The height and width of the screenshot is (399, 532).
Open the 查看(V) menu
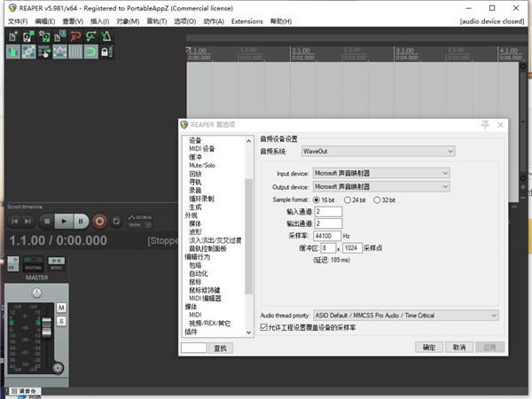click(x=73, y=21)
